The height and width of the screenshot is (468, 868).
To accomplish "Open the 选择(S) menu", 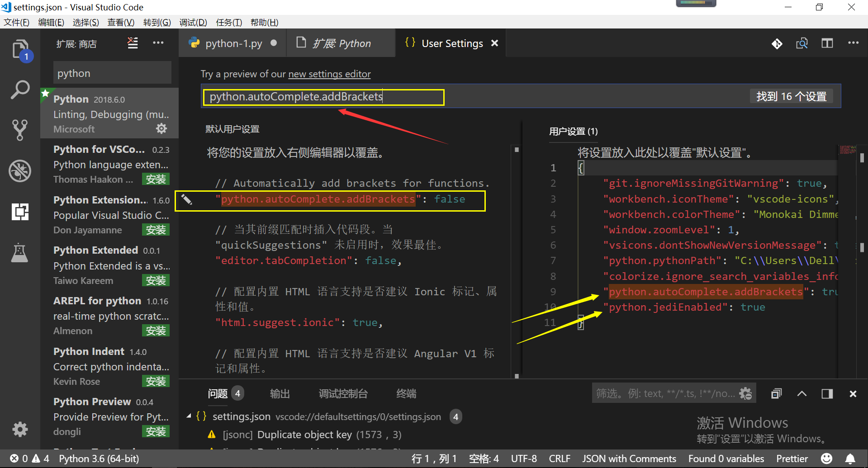I will coord(86,22).
